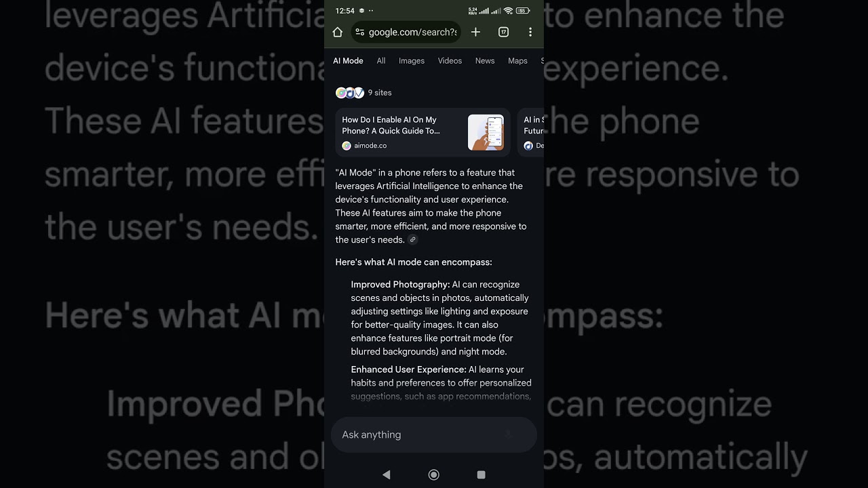
Task: Open the browser Home icon
Action: coord(337,32)
